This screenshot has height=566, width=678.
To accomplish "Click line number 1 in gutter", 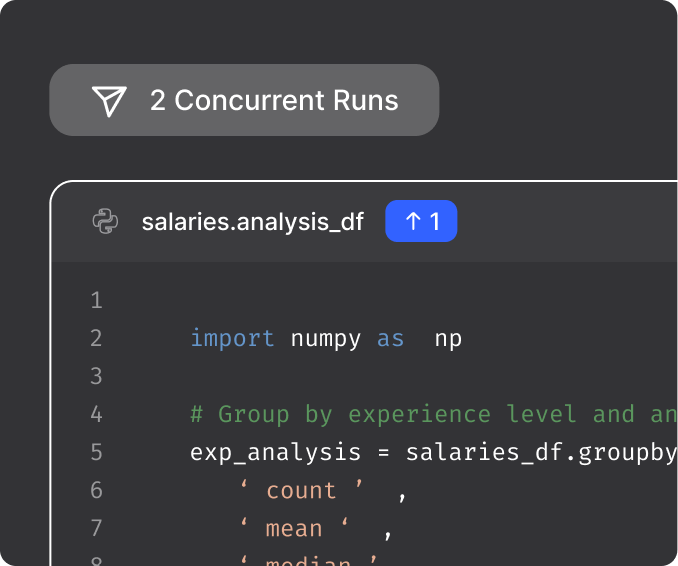I will [x=96, y=300].
